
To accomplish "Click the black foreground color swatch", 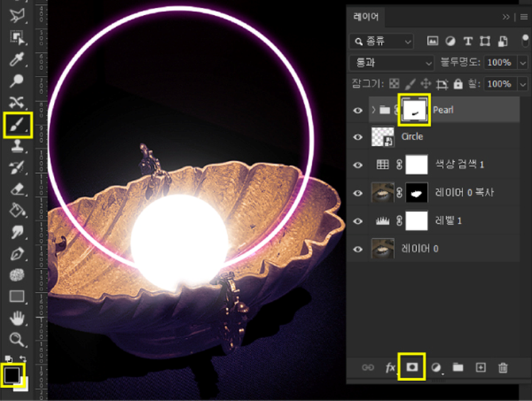I will [x=12, y=374].
